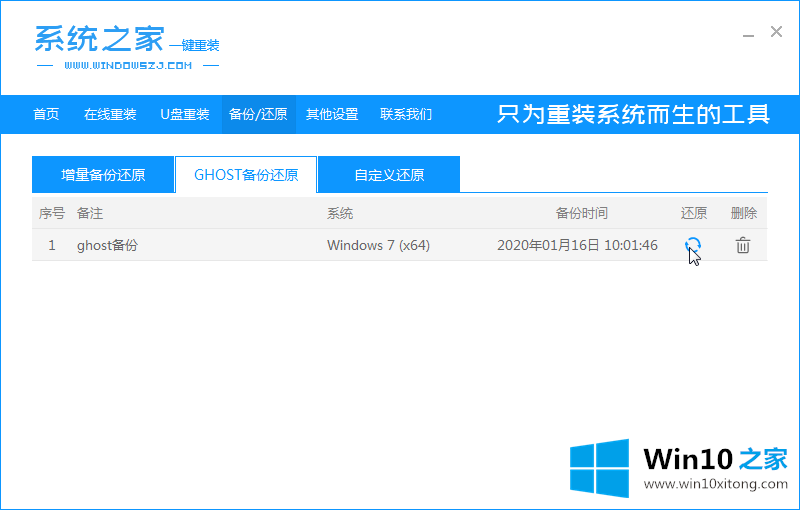
Task: Click the 序号 column header
Action: coord(52,213)
